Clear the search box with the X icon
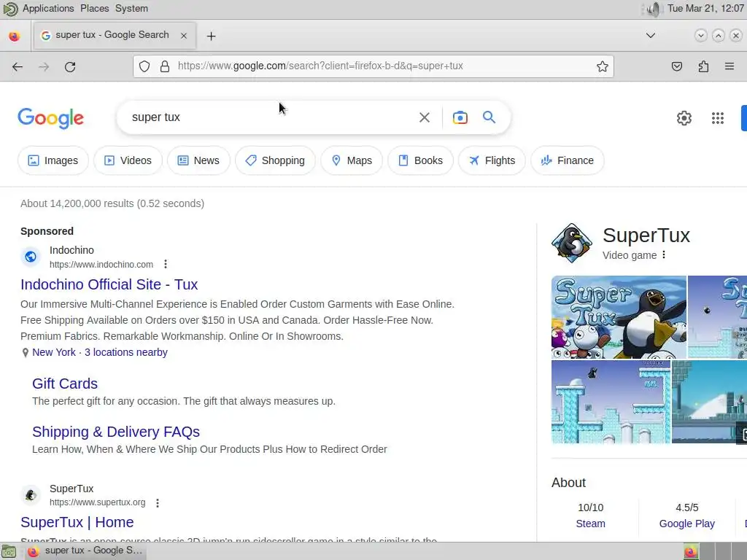Image resolution: width=747 pixels, height=560 pixels. click(424, 117)
